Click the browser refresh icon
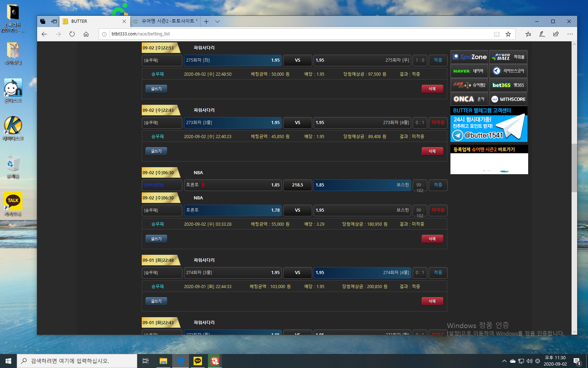 [72, 34]
